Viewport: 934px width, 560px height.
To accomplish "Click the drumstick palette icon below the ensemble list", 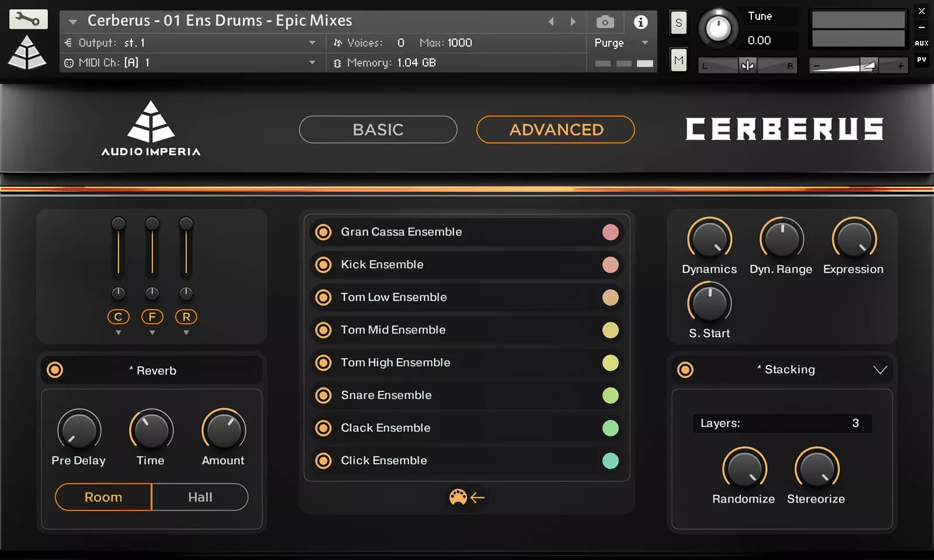I will (459, 498).
